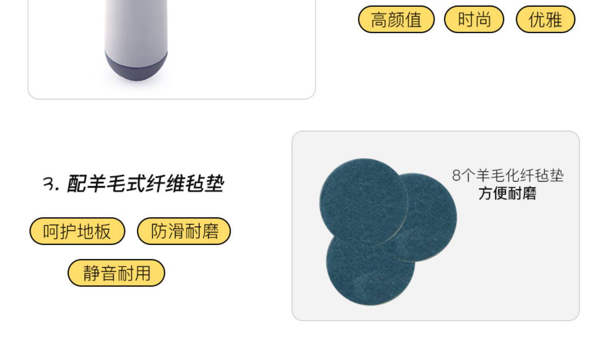Select the 8个羊毛化纤毡垫 caption text
The width and height of the screenshot is (608, 364).
click(508, 175)
